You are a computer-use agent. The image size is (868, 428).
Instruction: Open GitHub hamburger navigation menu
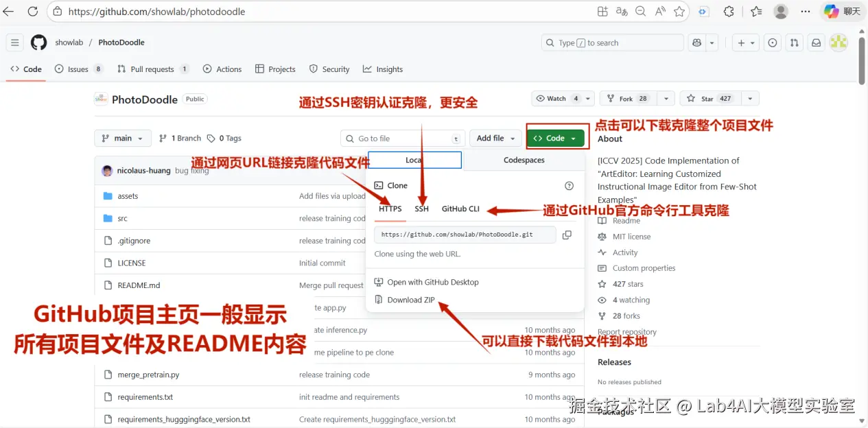[15, 43]
